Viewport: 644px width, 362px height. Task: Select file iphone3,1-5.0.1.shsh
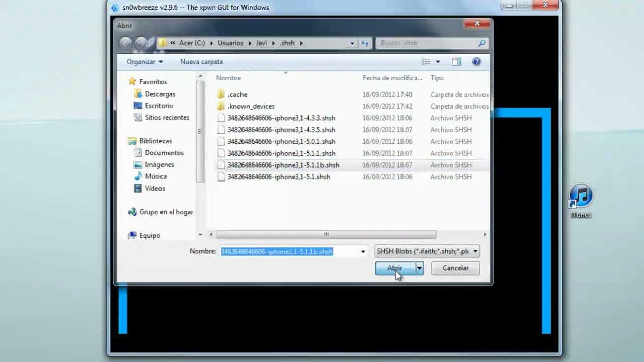(x=281, y=141)
